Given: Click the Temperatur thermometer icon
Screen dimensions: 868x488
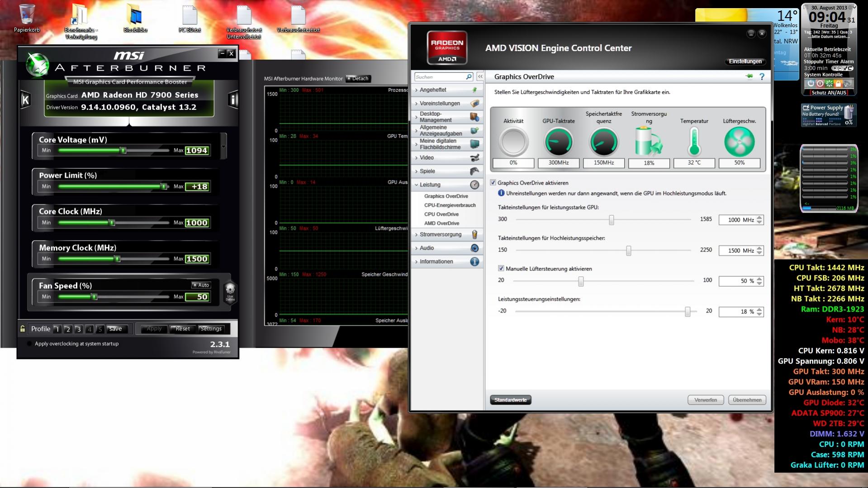Looking at the screenshot, I should [694, 142].
